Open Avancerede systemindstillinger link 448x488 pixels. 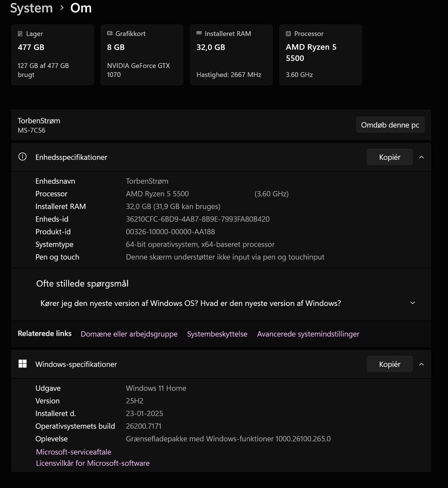308,334
